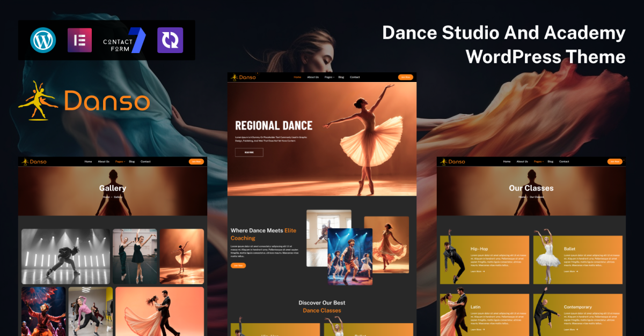
Task: Select Contact in Our Classes page menu
Action: click(564, 161)
